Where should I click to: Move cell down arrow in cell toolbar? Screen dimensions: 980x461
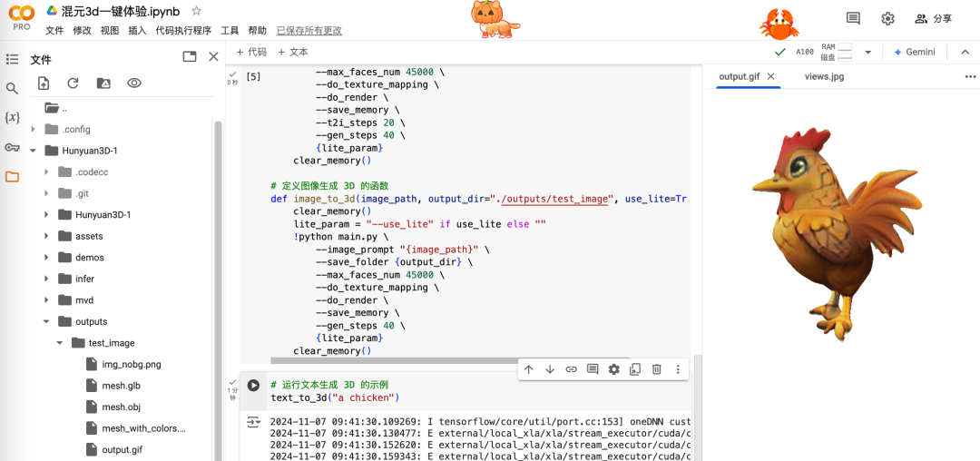point(550,369)
